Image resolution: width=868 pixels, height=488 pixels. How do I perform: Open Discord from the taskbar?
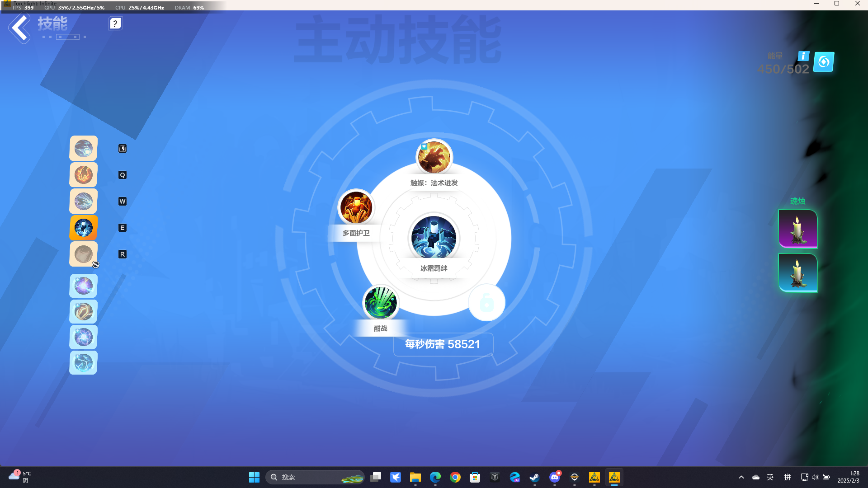tap(555, 477)
